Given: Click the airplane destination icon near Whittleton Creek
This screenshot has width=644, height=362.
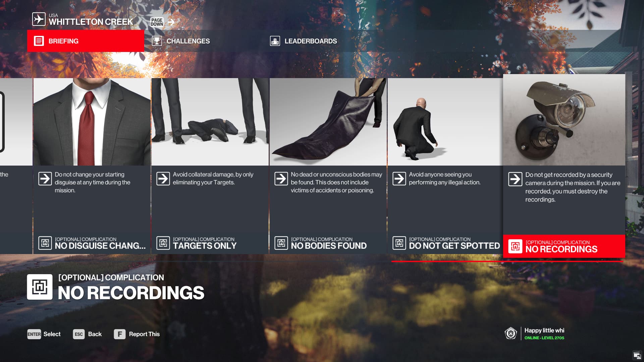Looking at the screenshot, I should coord(39,19).
